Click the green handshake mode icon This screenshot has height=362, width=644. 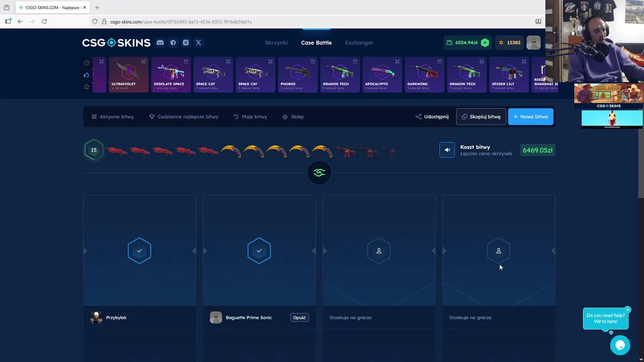pyautogui.click(x=319, y=173)
